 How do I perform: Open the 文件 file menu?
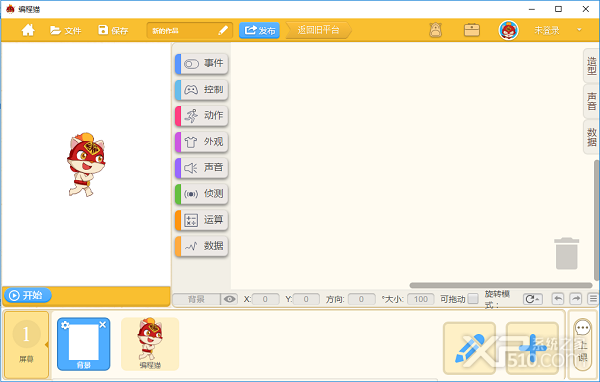click(x=65, y=30)
